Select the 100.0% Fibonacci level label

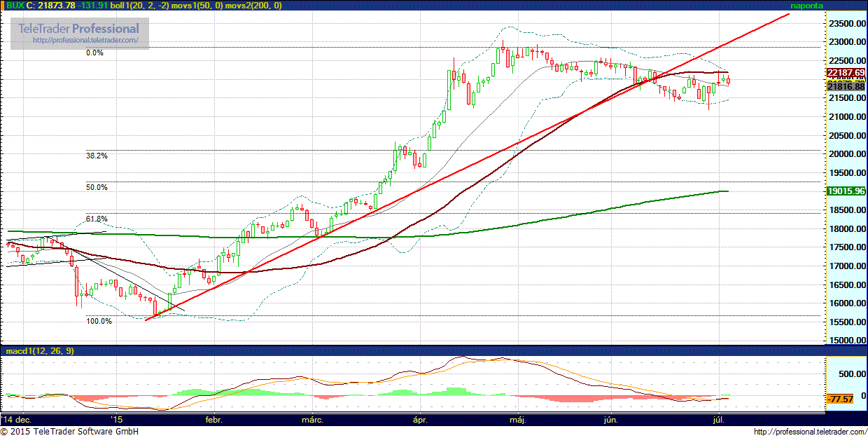pyautogui.click(x=99, y=321)
